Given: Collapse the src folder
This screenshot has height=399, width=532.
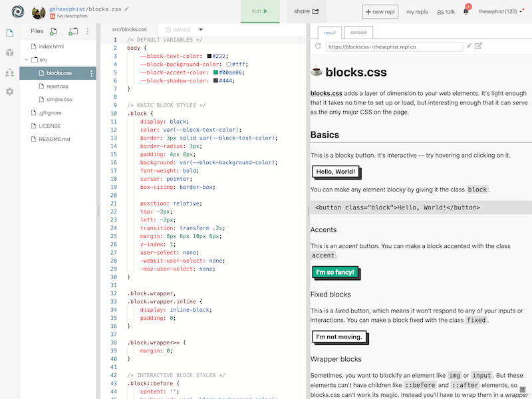Looking at the screenshot, I should 26,60.
